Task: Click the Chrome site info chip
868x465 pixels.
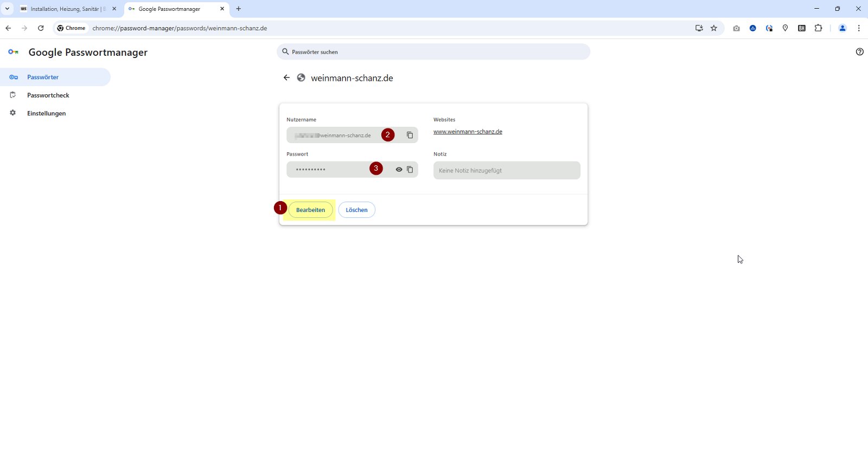Action: pos(72,28)
